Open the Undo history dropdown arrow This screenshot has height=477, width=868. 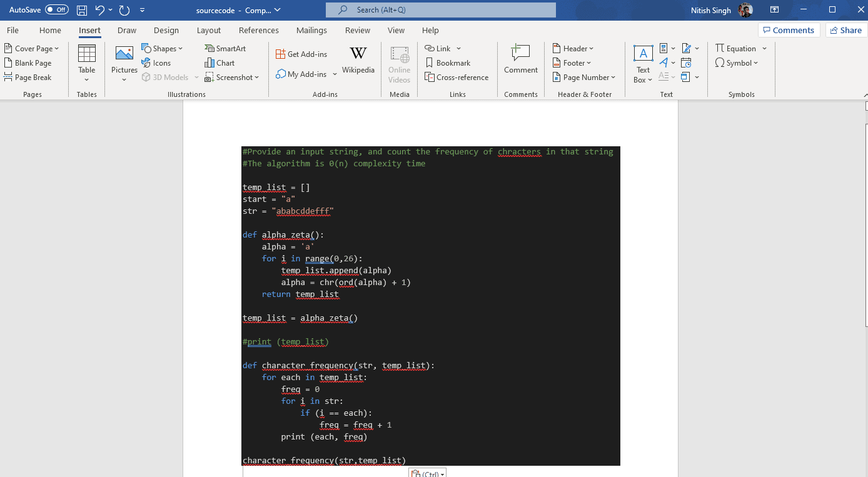tap(111, 10)
